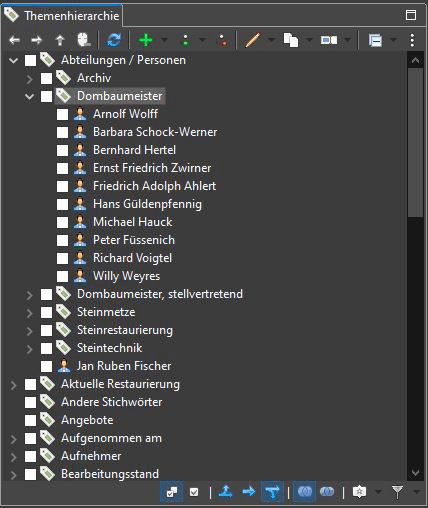
Task: Click the blue right arrow bottom icon
Action: pyautogui.click(x=249, y=491)
